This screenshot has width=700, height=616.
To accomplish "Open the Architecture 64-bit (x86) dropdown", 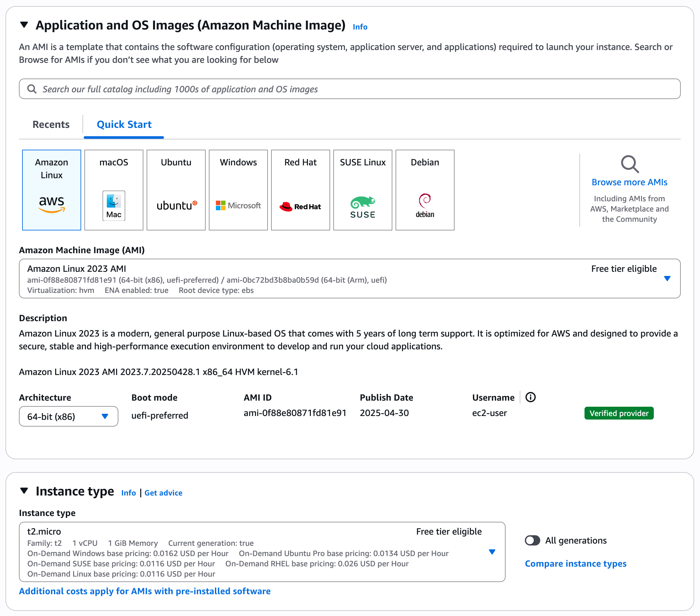I will pyautogui.click(x=69, y=416).
